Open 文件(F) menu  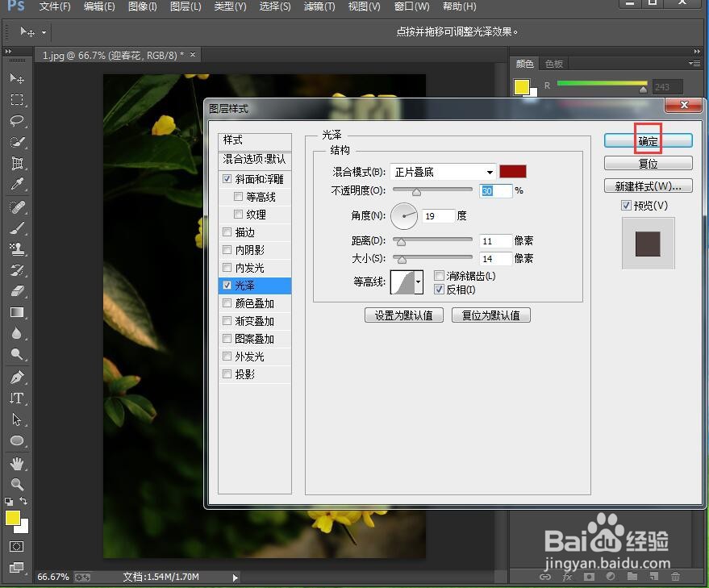pyautogui.click(x=55, y=6)
